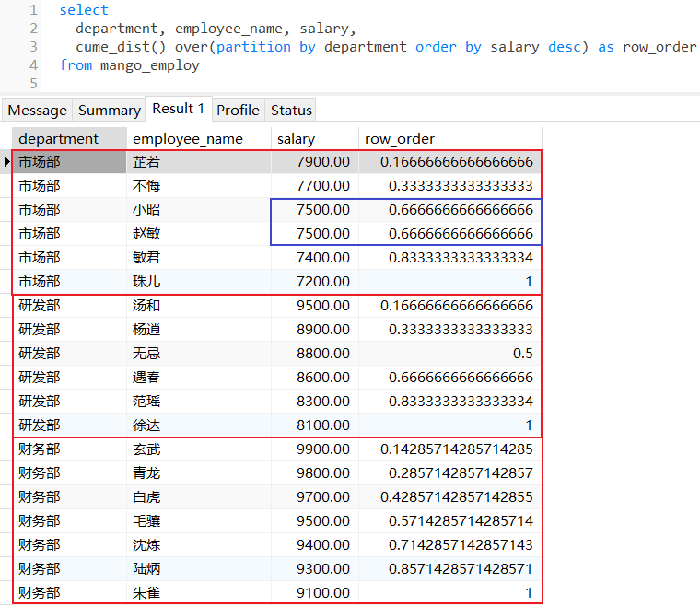Viewport: 700px width, 606px height.
Task: Select employee name cell 陆炳
Action: tap(199, 569)
